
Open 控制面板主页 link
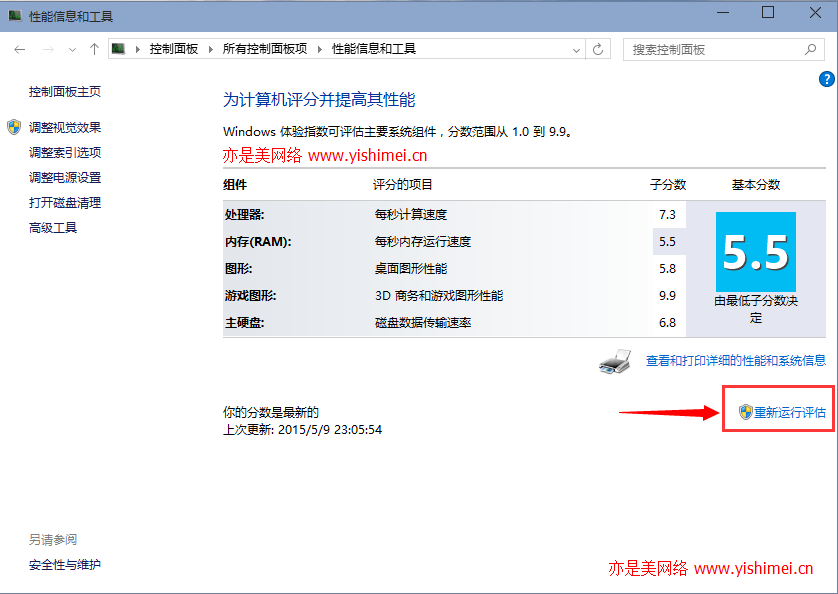point(65,92)
